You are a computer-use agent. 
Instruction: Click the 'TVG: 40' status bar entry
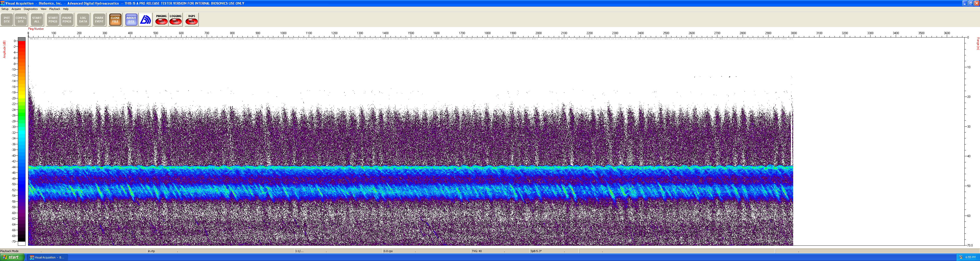(477, 251)
